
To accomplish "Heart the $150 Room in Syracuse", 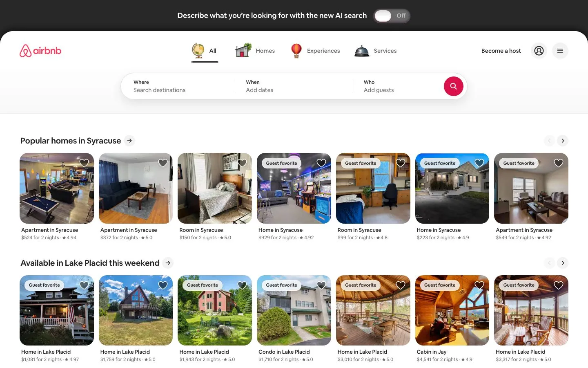I will pos(242,163).
